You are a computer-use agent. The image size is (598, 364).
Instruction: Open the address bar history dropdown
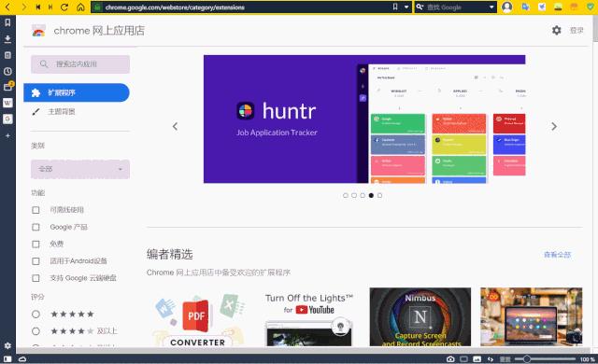click(406, 7)
